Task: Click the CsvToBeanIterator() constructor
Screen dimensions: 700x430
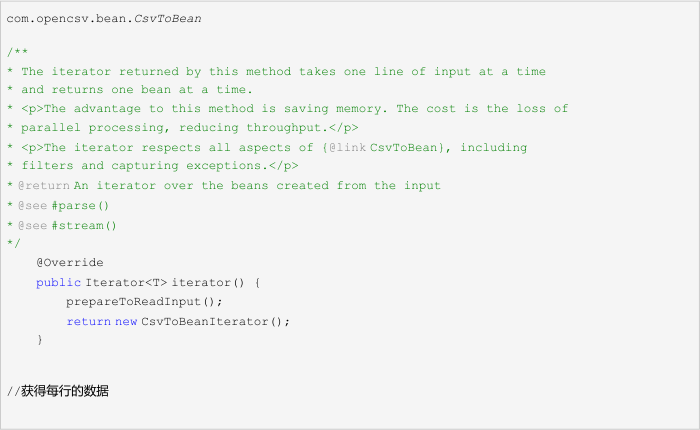Action: pos(214,321)
